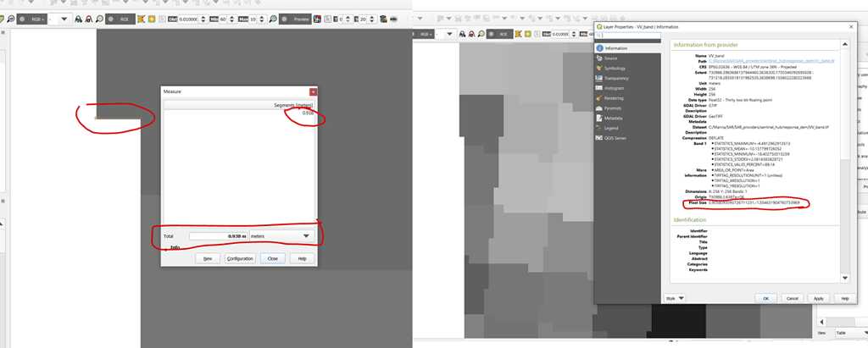This screenshot has height=348, width=868.
Task: Open the RGB band combination dropdown
Action: [x=64, y=19]
